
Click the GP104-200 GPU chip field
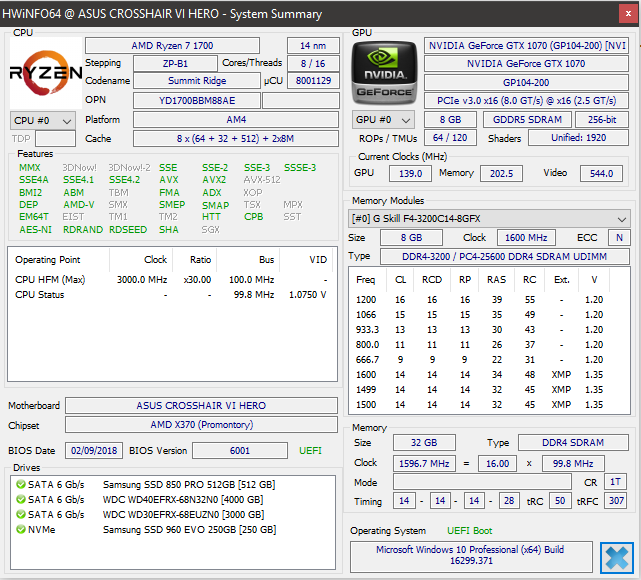click(526, 82)
